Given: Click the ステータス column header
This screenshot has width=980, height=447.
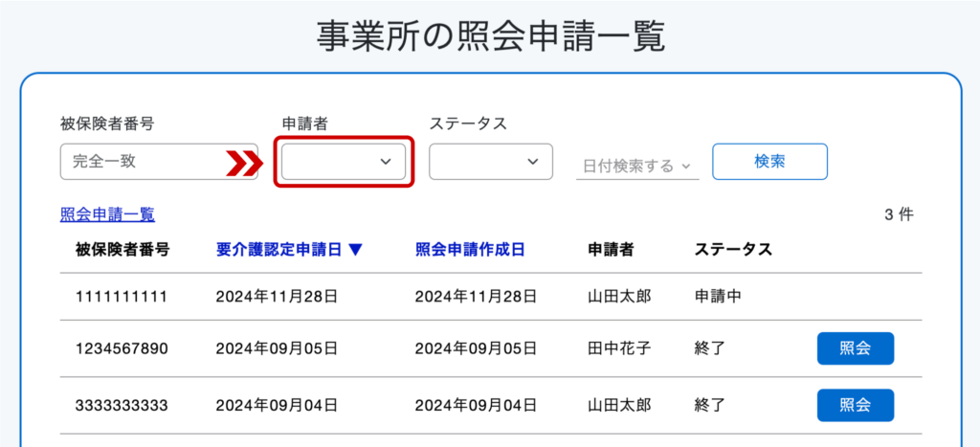Looking at the screenshot, I should tap(733, 250).
